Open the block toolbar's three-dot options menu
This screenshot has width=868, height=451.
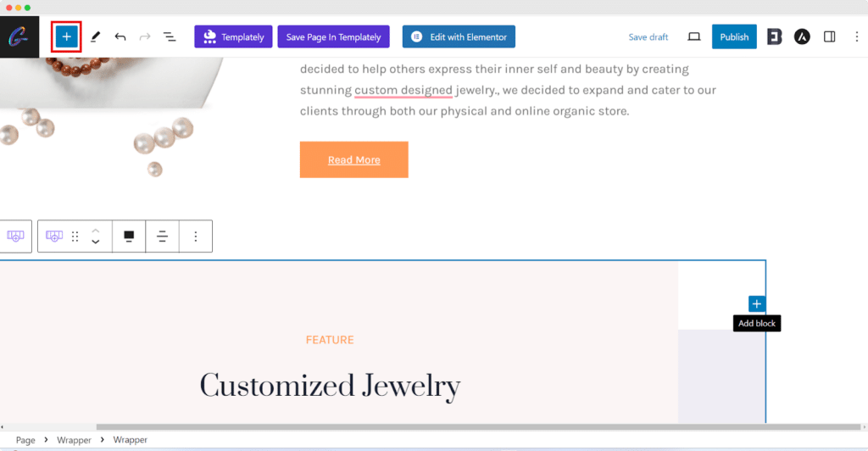(x=196, y=237)
